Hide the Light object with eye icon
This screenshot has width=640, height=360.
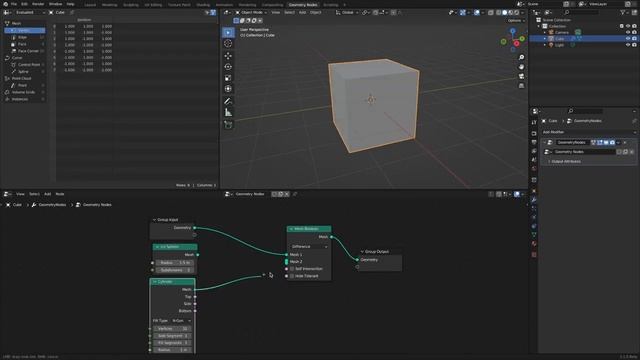[x=628, y=45]
